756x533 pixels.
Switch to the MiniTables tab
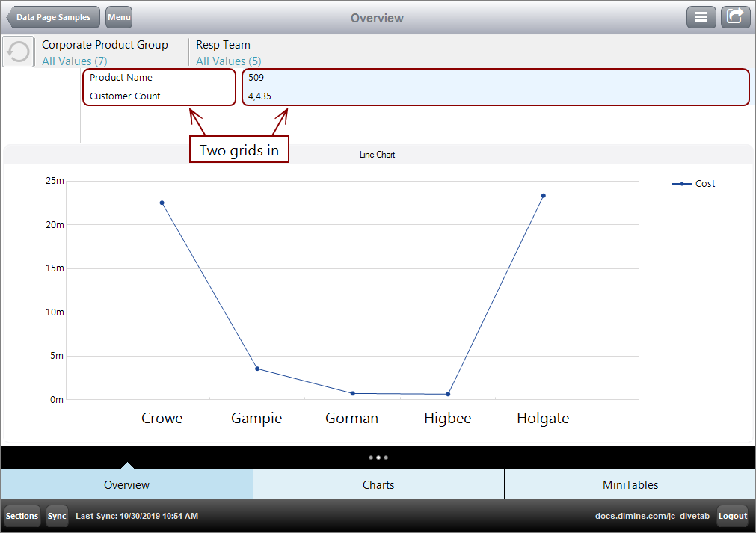(630, 484)
